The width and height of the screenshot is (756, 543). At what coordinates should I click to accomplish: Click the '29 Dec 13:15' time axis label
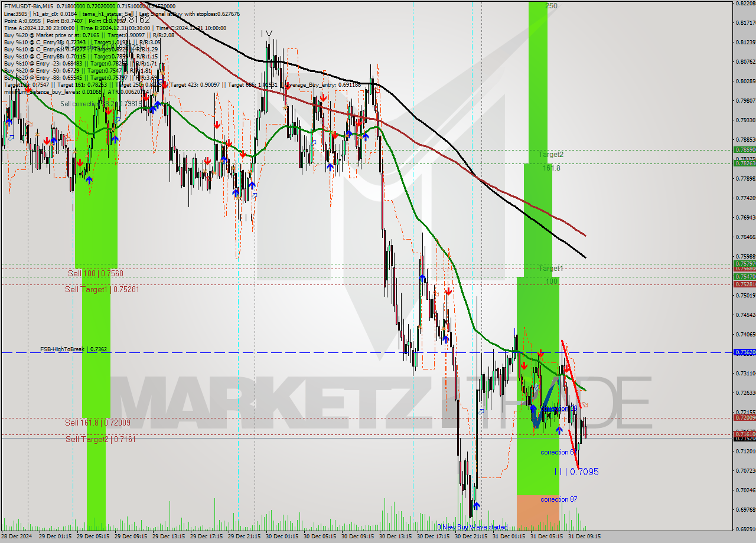(168, 537)
